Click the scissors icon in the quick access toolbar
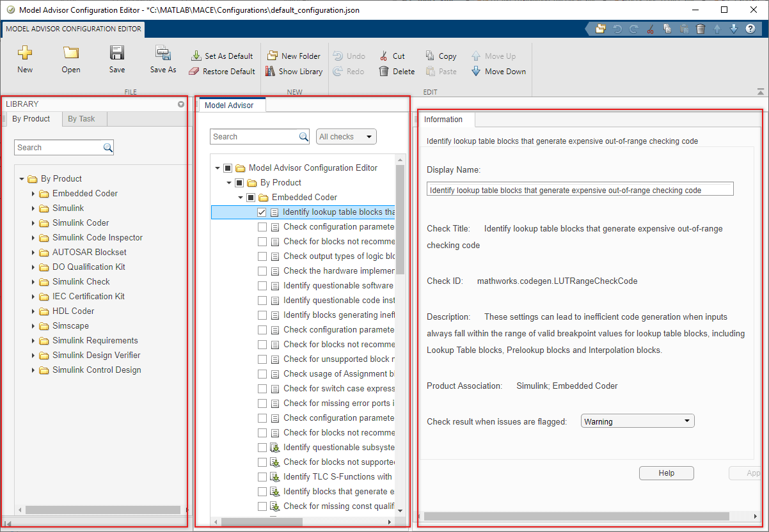Viewport: 769px width, 532px height. (x=650, y=29)
